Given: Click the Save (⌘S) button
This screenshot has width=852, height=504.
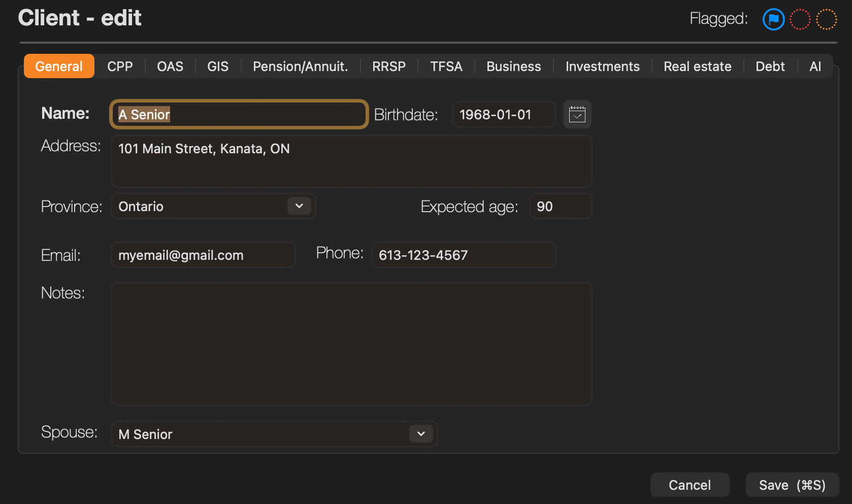Looking at the screenshot, I should coord(792,485).
